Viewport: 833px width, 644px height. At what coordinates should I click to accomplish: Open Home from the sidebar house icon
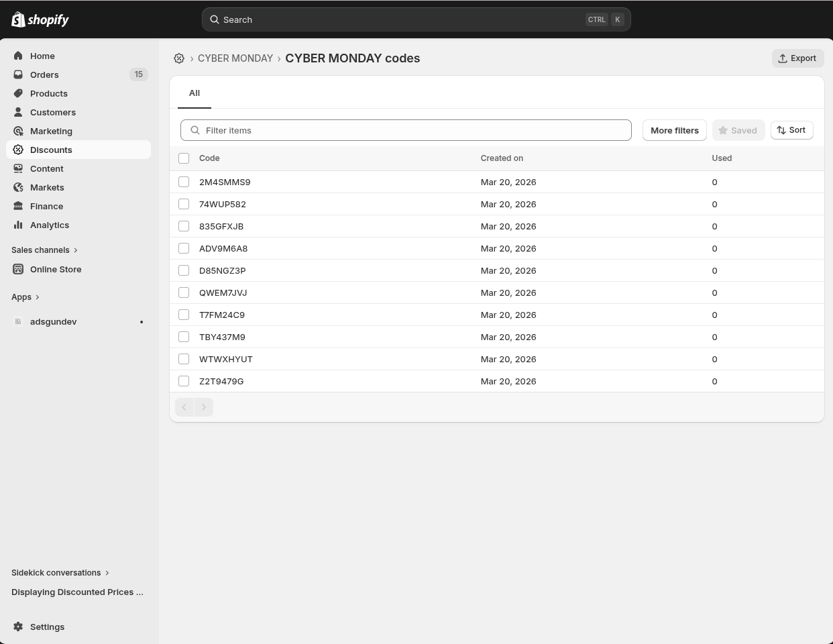[x=18, y=56]
